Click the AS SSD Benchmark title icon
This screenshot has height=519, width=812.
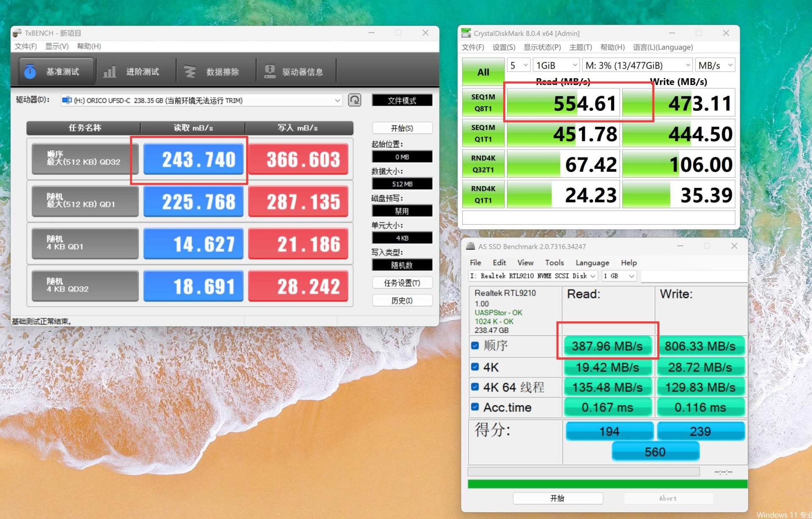[470, 246]
